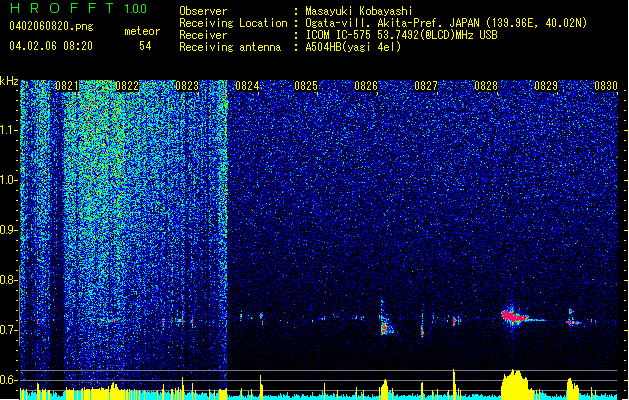This screenshot has height=400, width=629.
Task: Click the 0.7 frequency axis label
Action: [9, 330]
